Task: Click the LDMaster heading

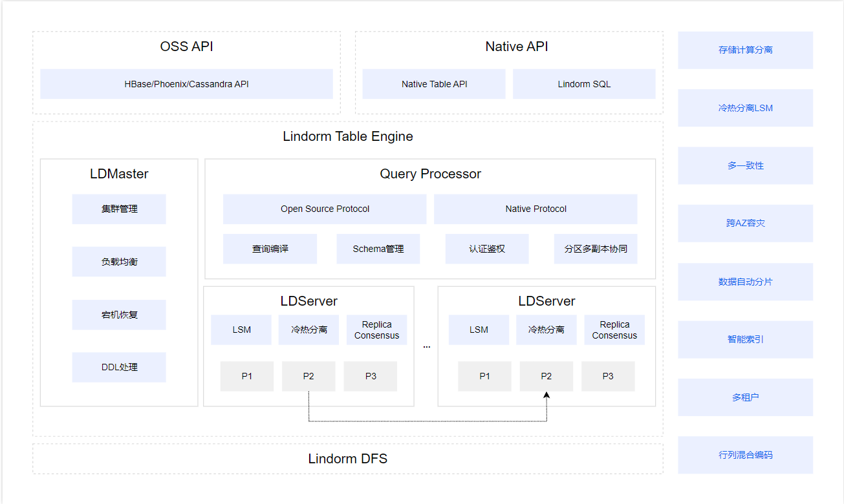Action: (x=119, y=174)
